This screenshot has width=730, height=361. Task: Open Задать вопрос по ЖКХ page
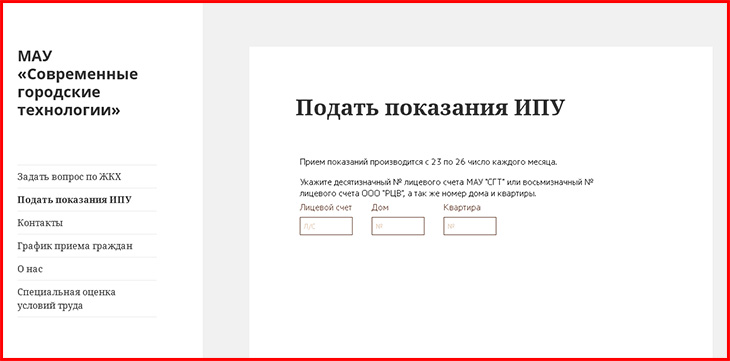click(x=69, y=177)
